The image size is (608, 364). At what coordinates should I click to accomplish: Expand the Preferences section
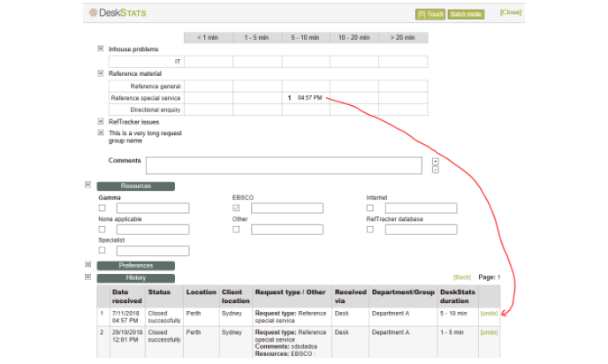(88, 264)
